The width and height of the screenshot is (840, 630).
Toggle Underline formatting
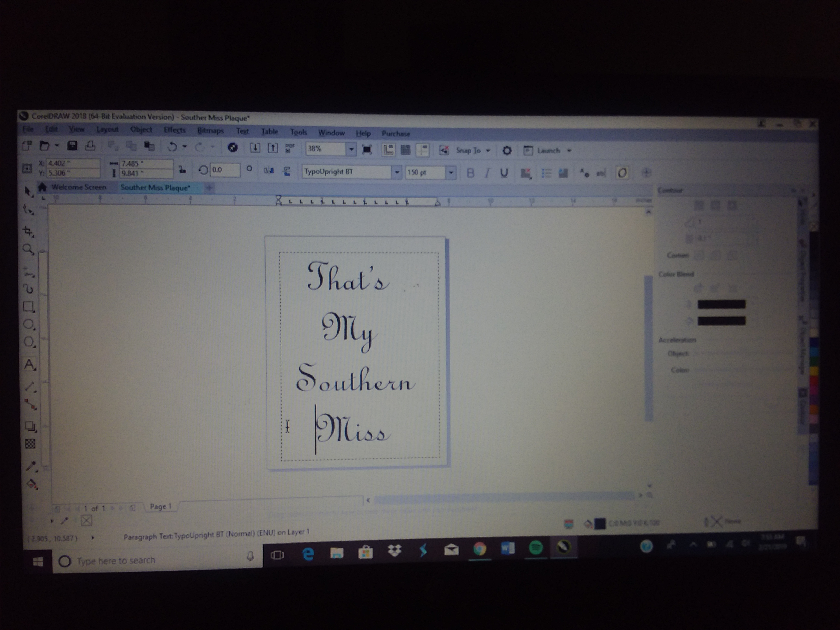(x=504, y=173)
